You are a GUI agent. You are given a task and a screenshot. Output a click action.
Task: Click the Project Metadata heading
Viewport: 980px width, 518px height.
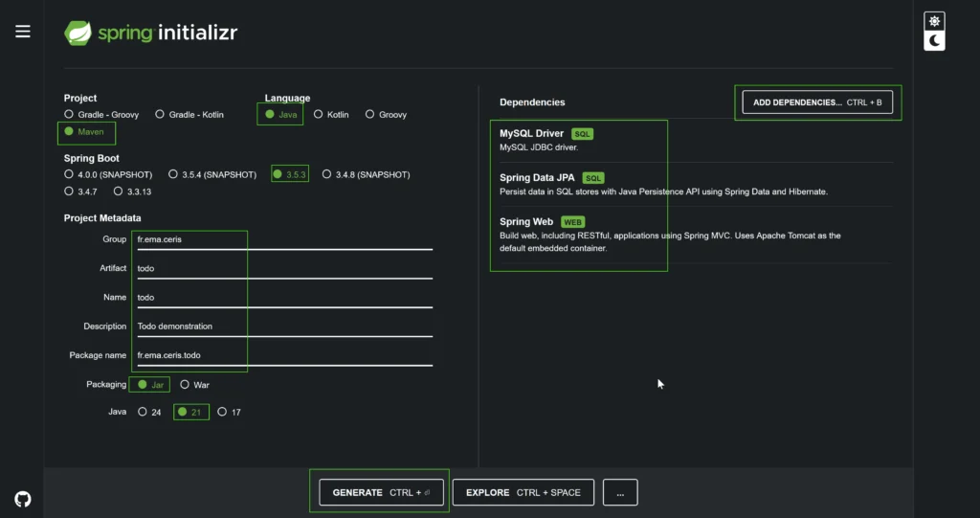pos(102,217)
